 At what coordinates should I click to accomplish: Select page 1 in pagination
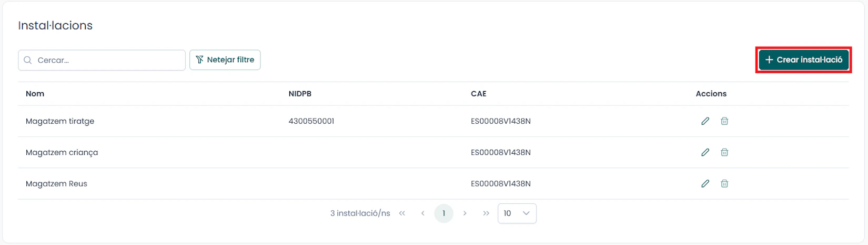tap(443, 213)
